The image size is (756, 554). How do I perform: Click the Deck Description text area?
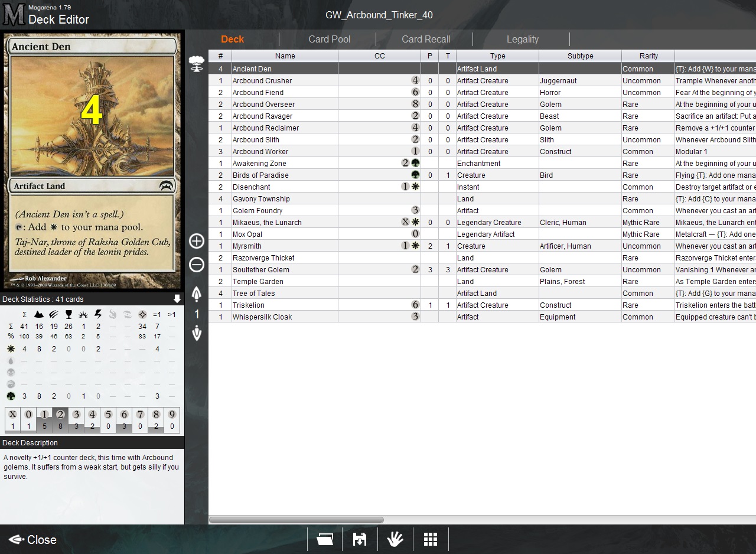click(92, 486)
